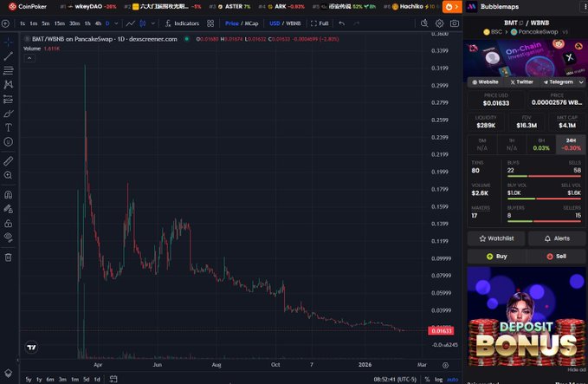Open trending token Hachiko
The height and width of the screenshot is (384, 588).
click(411, 6)
